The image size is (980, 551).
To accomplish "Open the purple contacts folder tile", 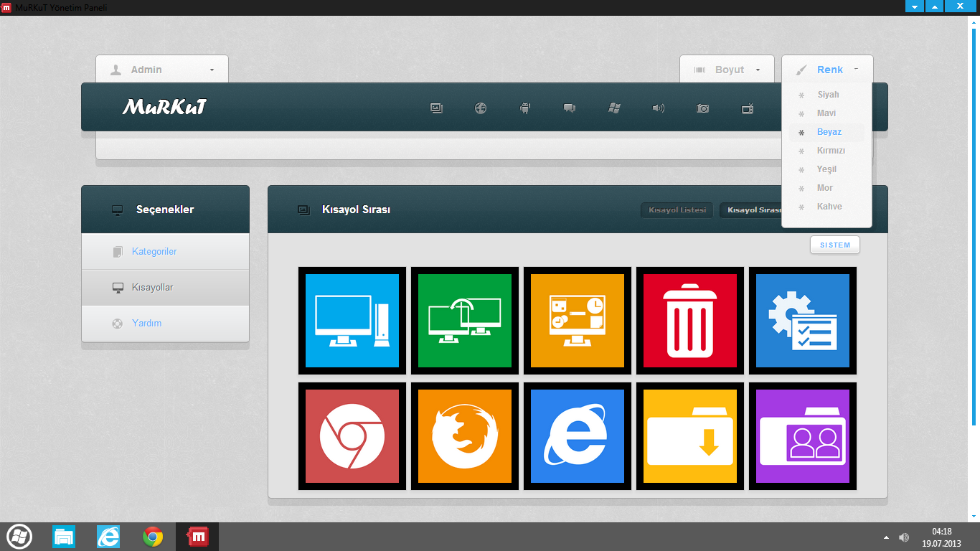I will (x=803, y=436).
